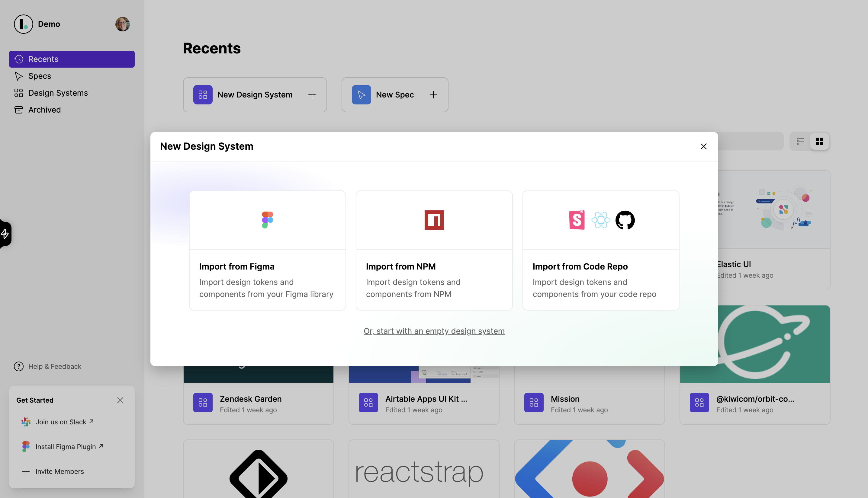Click the Get Started heading

[x=35, y=400]
